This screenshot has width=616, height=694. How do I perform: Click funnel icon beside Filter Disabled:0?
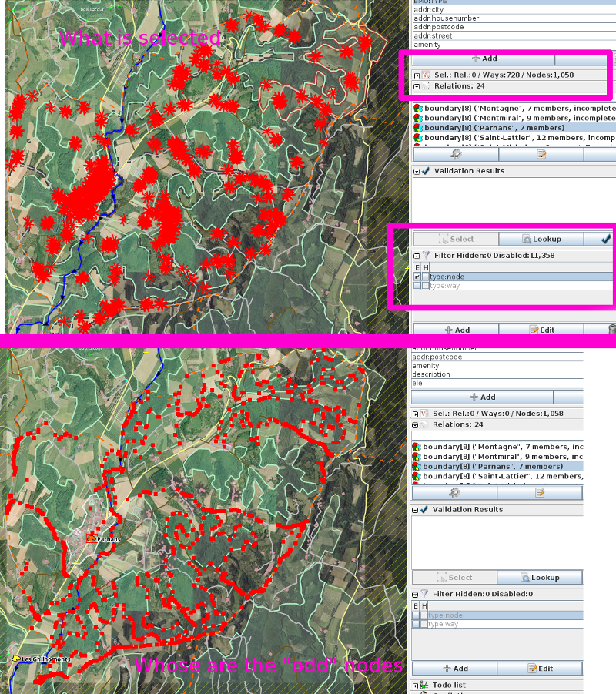(x=424, y=594)
